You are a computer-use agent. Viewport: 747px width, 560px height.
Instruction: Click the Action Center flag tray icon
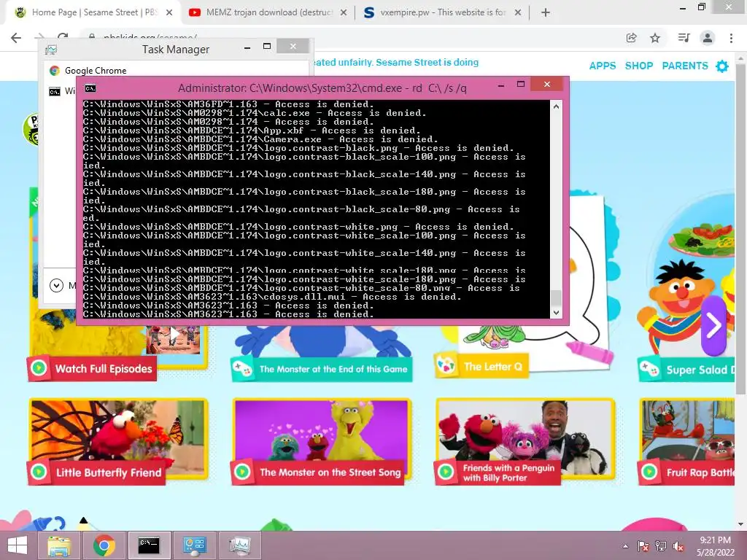pyautogui.click(x=643, y=546)
